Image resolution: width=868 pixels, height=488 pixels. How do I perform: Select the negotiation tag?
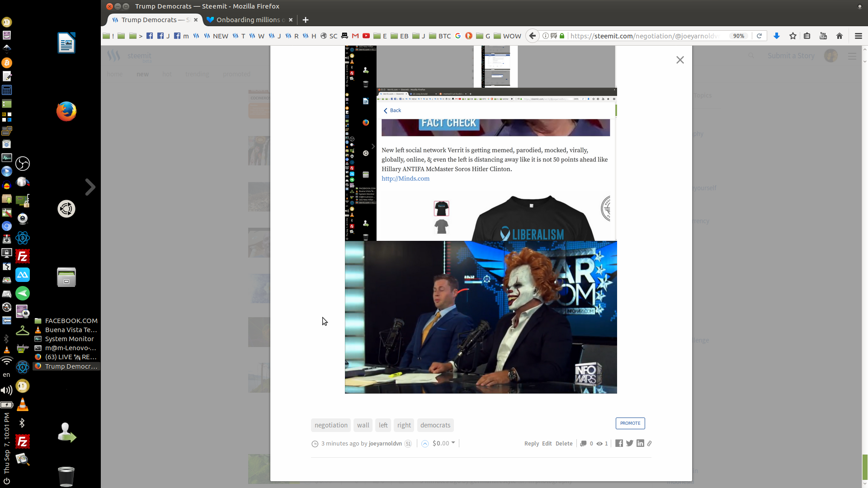click(331, 425)
